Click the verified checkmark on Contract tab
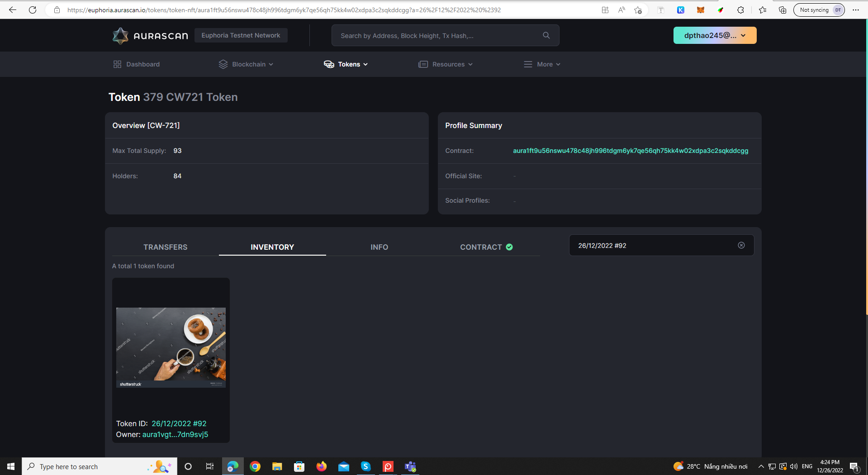The image size is (868, 475). (509, 247)
